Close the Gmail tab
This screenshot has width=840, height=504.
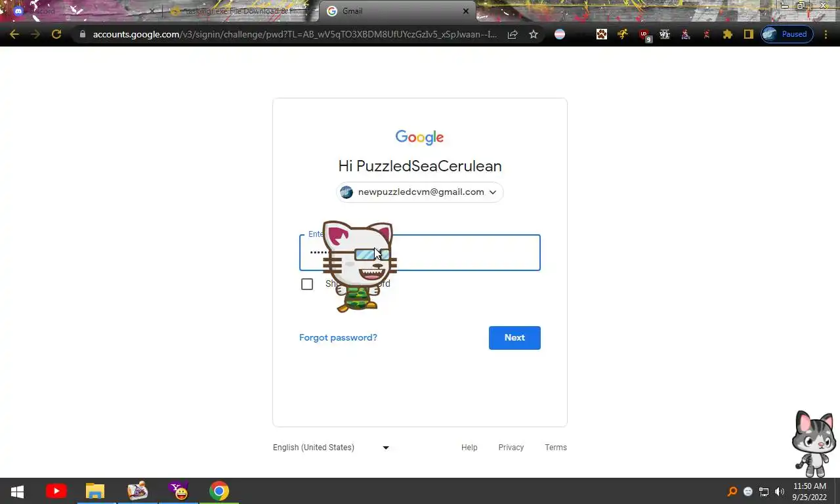coord(466,11)
